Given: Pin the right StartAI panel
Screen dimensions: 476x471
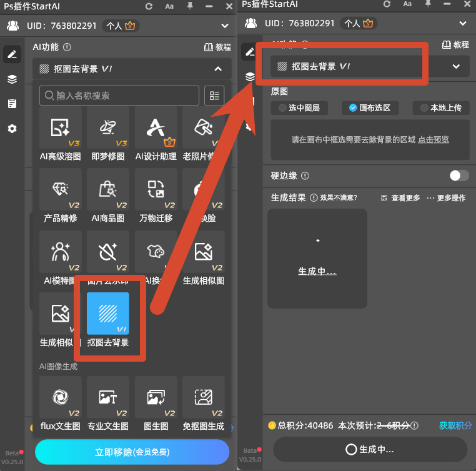Looking at the screenshot, I should [x=428, y=4].
